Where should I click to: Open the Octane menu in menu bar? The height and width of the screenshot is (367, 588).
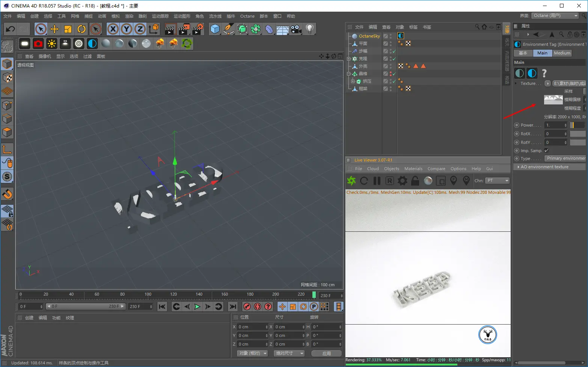click(247, 16)
